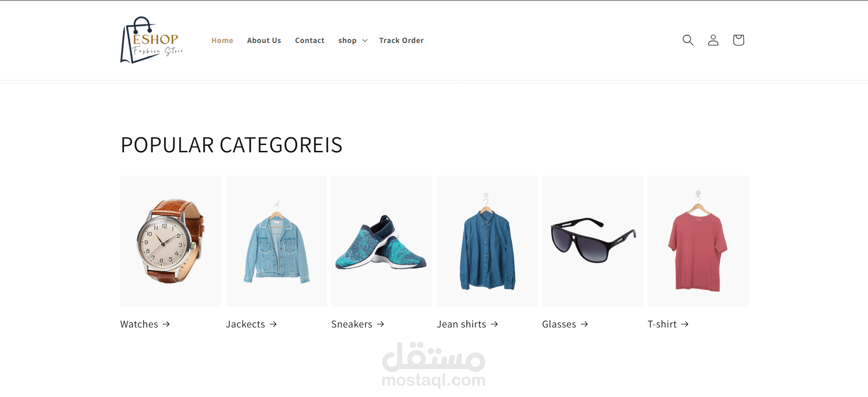Viewport: 868px width, 397px height.
Task: Open the shopping cart bag icon
Action: (738, 40)
